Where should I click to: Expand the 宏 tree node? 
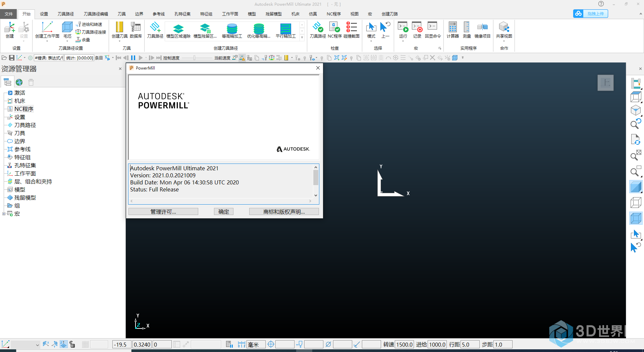(x=4, y=214)
